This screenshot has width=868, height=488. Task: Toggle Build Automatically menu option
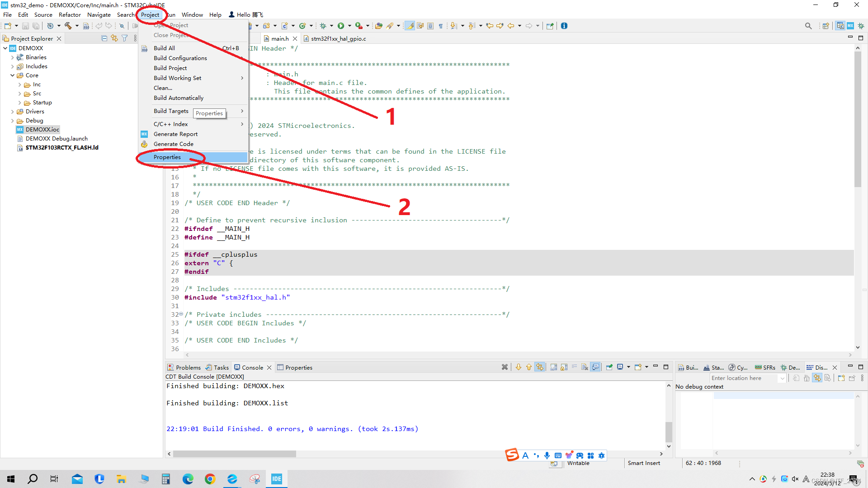point(179,98)
